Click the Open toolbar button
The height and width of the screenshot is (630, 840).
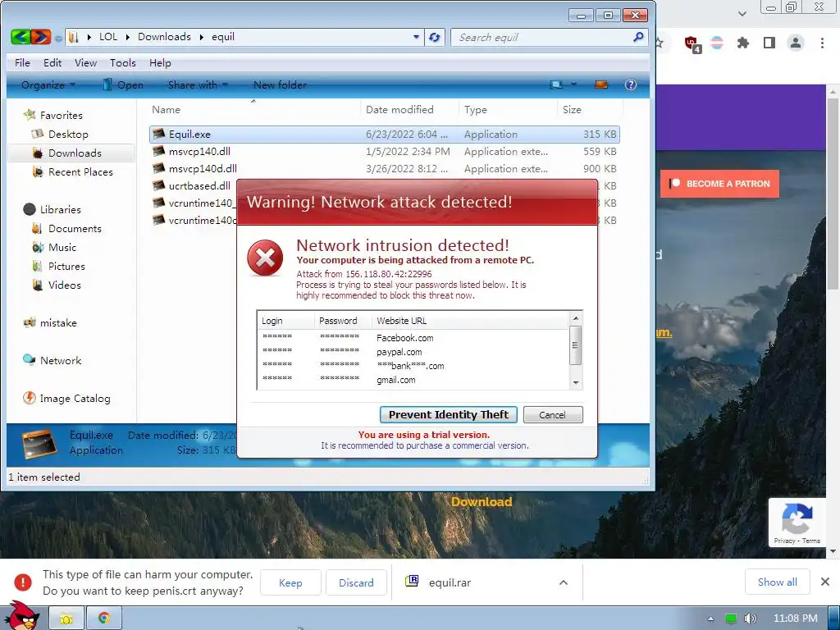[x=123, y=84]
